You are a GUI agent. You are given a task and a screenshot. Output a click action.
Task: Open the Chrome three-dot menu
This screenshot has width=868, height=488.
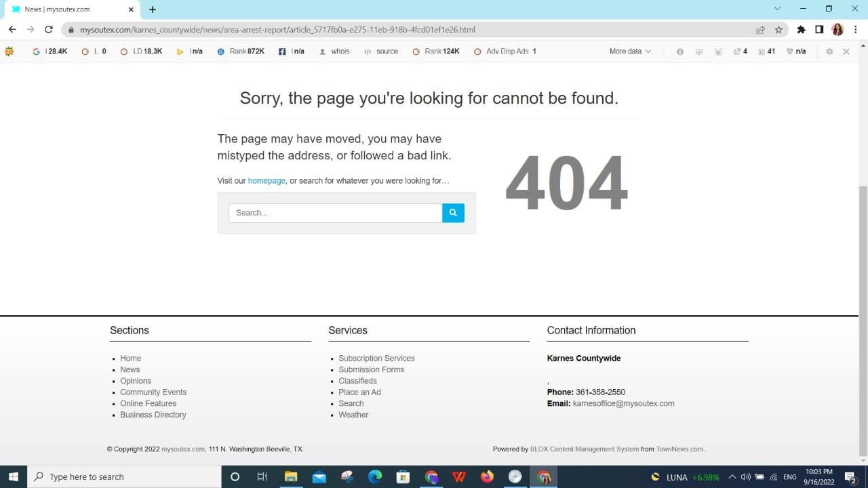tap(856, 30)
